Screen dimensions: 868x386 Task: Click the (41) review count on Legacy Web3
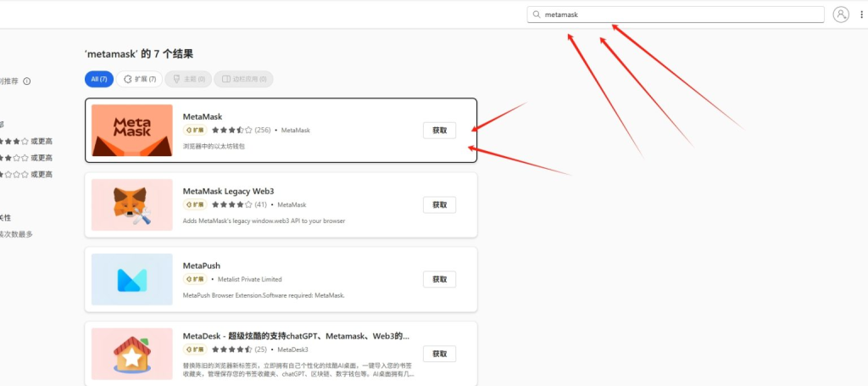click(x=260, y=204)
